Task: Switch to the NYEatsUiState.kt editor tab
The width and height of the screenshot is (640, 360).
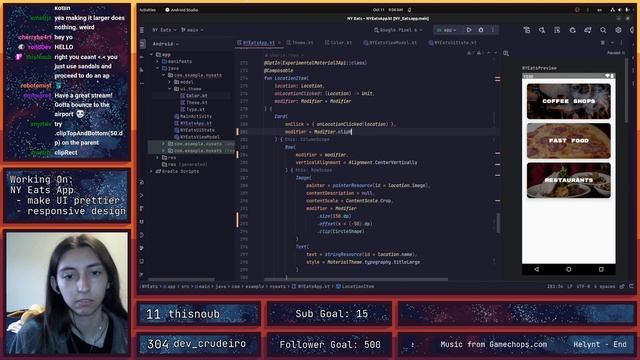Action: 453,42
